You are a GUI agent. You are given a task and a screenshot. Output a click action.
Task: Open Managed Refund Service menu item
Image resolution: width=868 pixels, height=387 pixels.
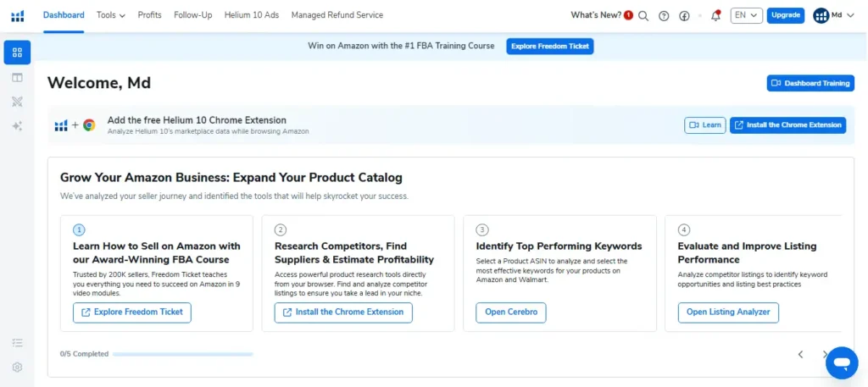[337, 15]
